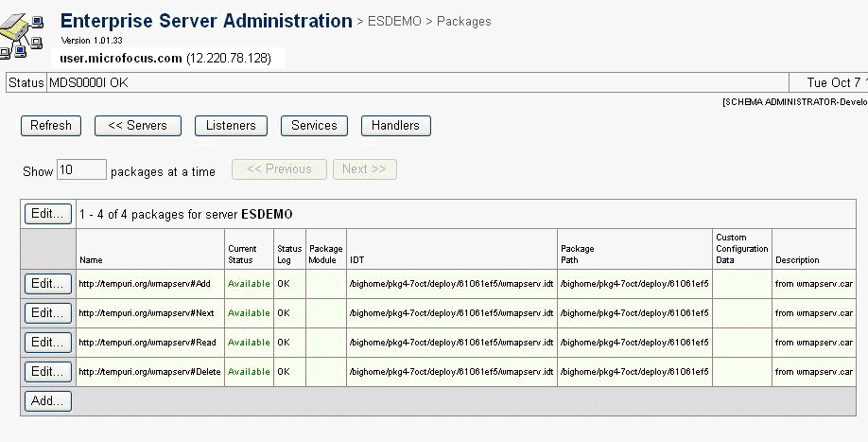Edit the wmapserv#Add package

click(47, 283)
